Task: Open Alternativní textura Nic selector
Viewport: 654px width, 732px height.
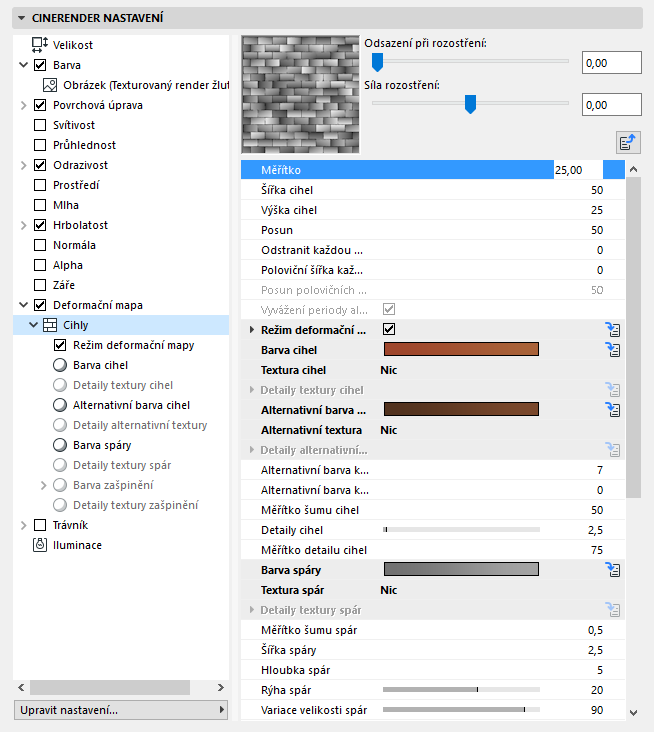Action: [x=388, y=430]
